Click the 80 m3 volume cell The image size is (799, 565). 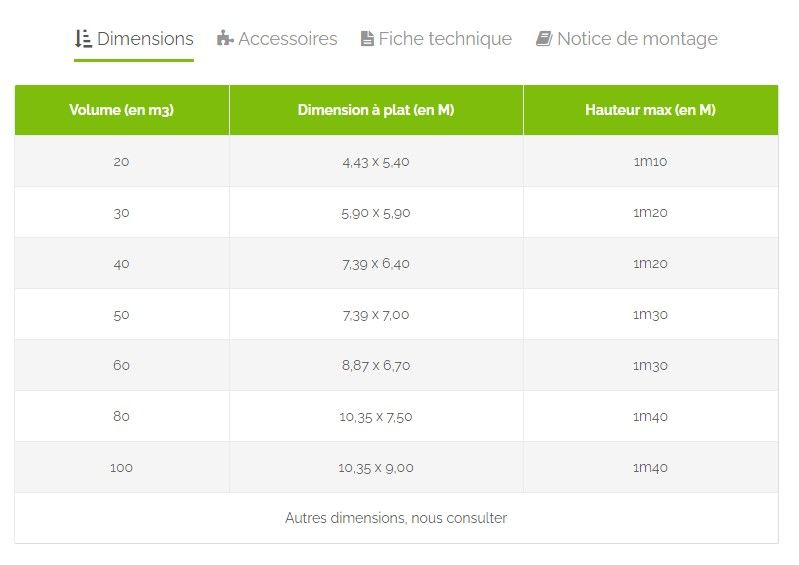pyautogui.click(x=121, y=416)
